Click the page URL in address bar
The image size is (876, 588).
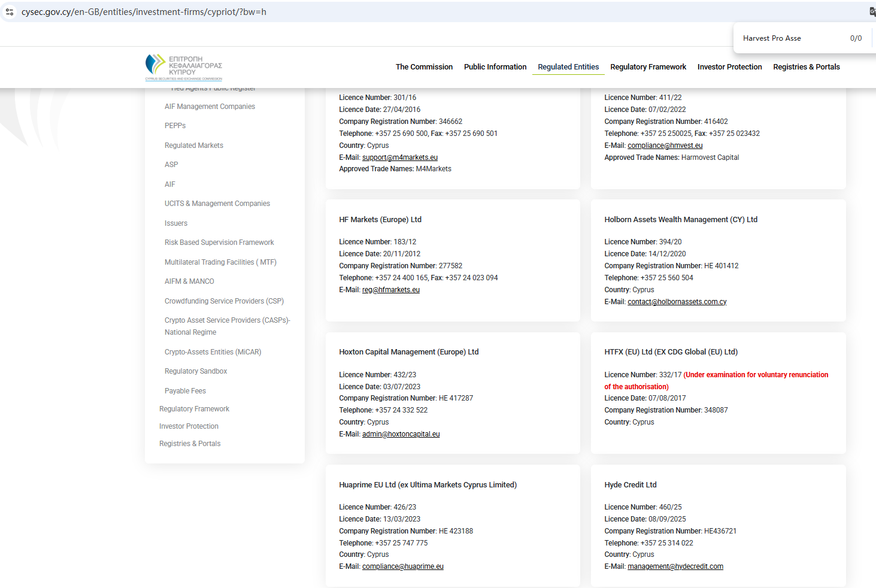click(144, 12)
